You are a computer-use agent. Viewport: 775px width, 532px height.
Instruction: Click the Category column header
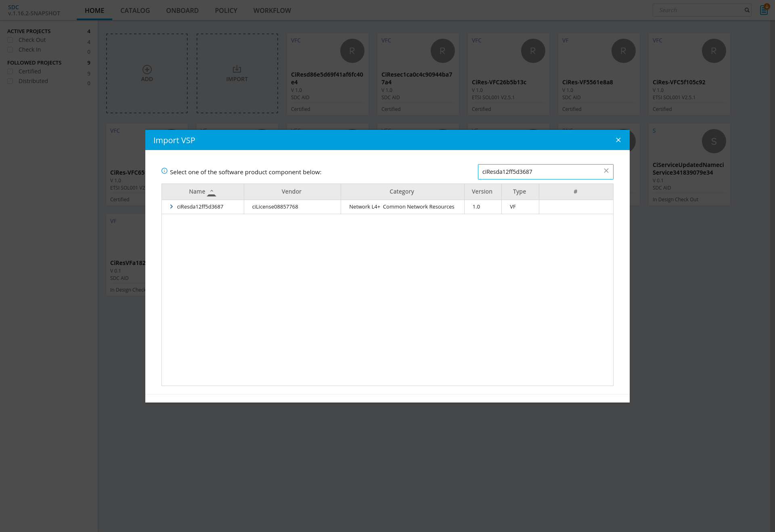(402, 192)
